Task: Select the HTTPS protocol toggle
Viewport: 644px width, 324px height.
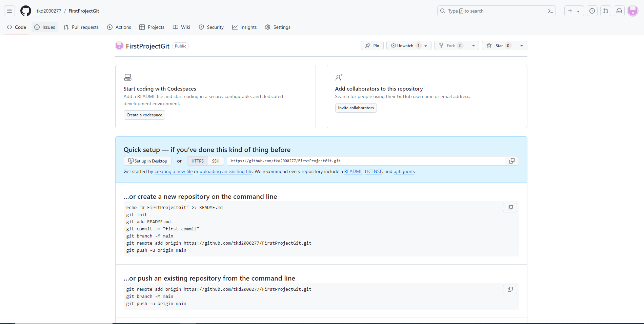Action: pyautogui.click(x=197, y=161)
